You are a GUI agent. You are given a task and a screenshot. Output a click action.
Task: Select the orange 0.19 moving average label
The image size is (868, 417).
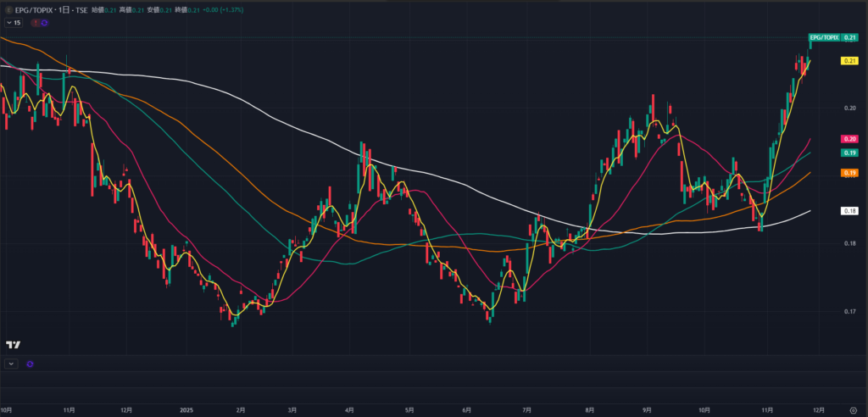pos(849,173)
